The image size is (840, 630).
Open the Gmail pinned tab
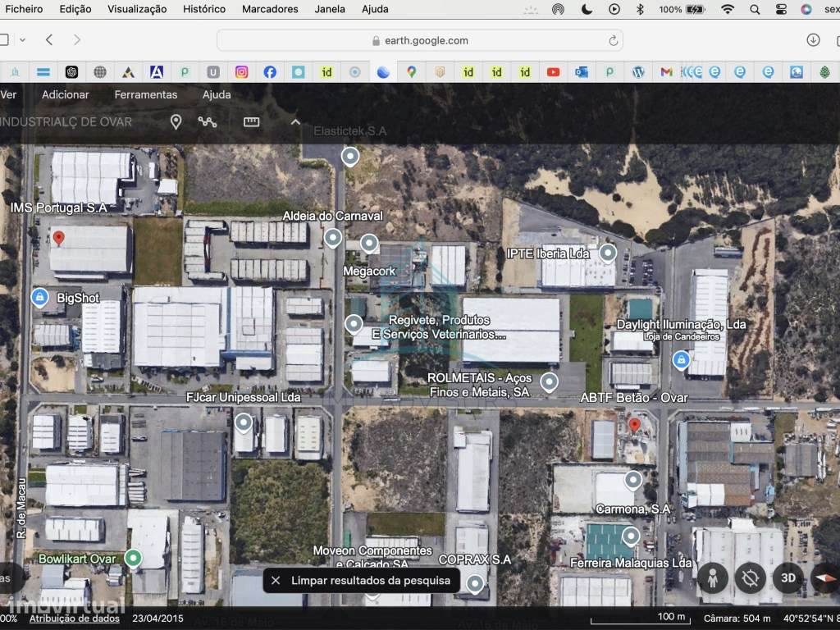(666, 72)
